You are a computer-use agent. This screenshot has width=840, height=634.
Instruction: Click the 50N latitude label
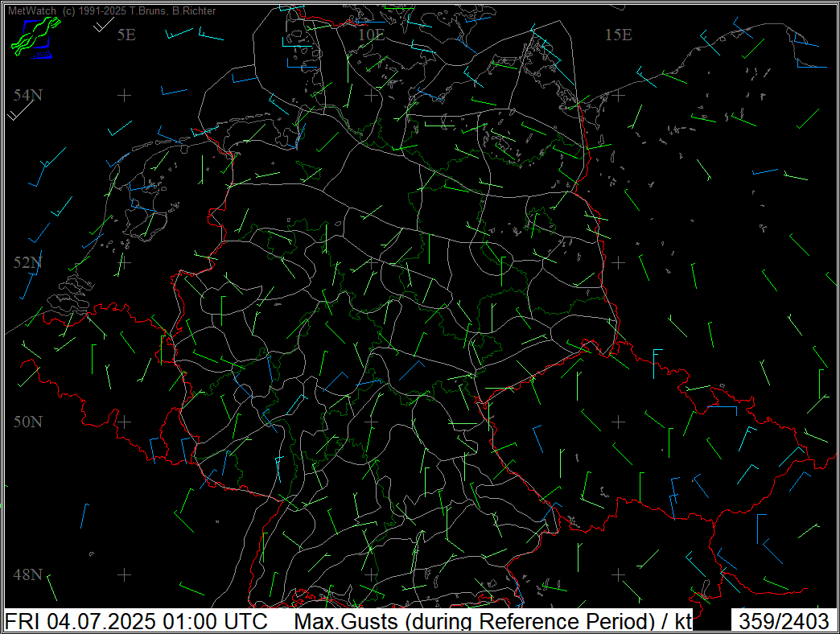pyautogui.click(x=28, y=422)
